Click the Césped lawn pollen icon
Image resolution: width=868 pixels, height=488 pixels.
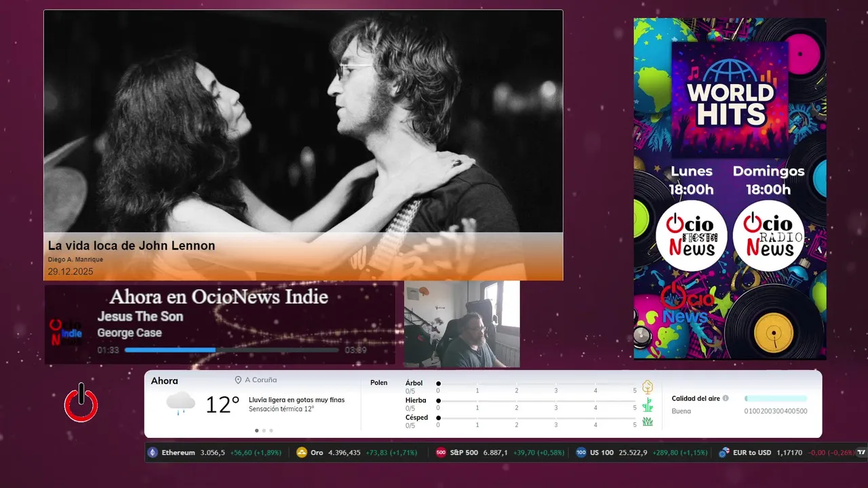click(648, 422)
